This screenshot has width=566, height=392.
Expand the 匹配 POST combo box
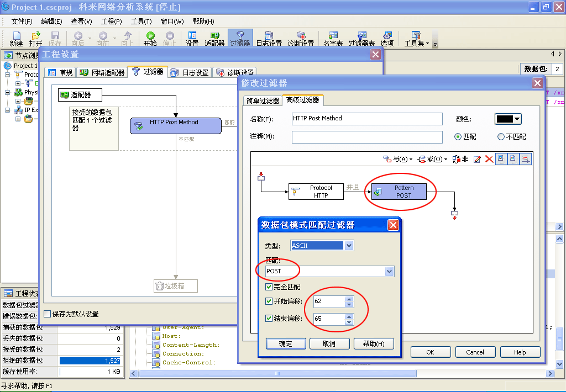click(x=389, y=271)
